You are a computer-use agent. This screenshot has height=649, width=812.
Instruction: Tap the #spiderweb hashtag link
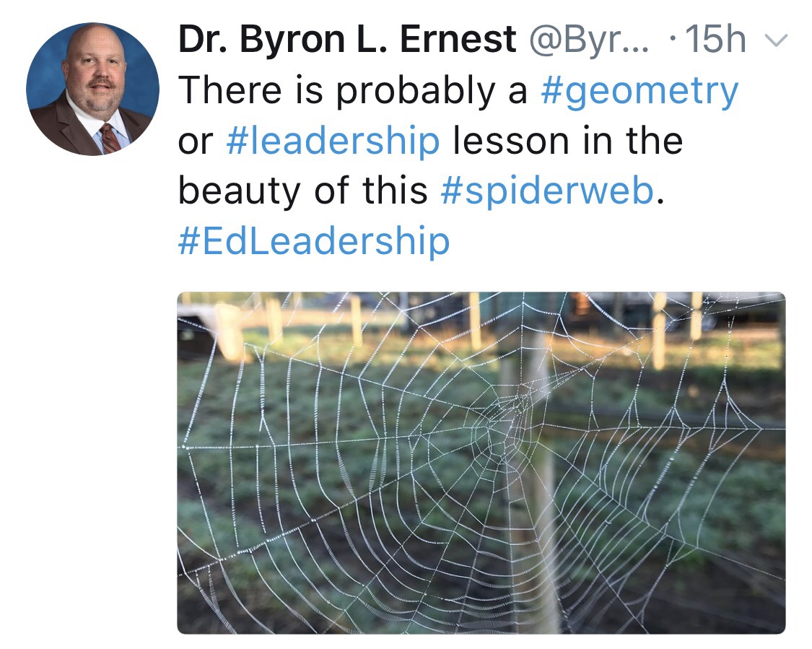547,191
